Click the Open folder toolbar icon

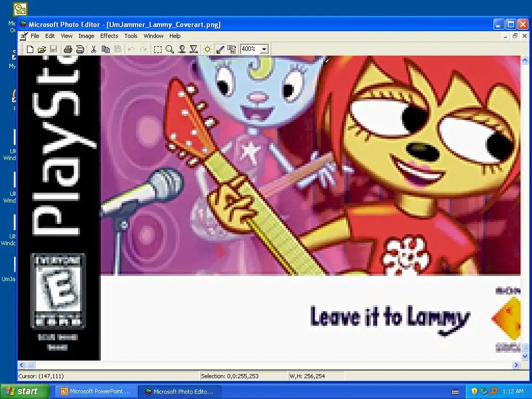pos(42,49)
